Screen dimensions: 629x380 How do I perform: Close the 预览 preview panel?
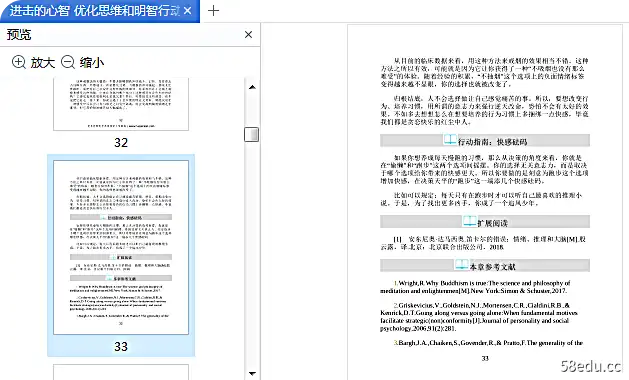(x=248, y=35)
